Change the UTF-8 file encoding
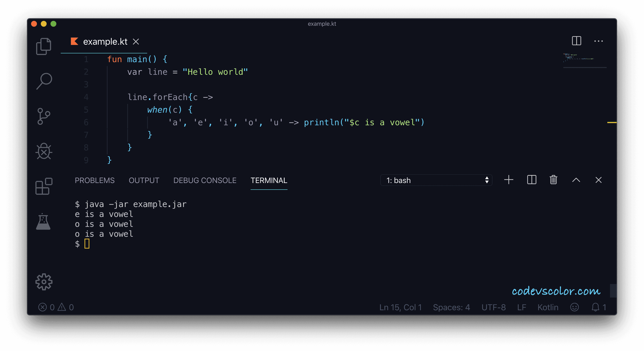 tap(493, 307)
